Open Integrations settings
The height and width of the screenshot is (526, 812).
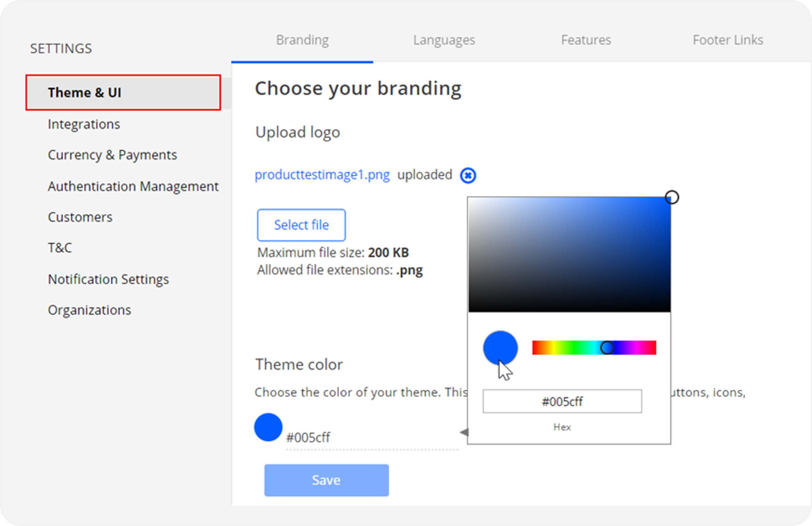84,124
